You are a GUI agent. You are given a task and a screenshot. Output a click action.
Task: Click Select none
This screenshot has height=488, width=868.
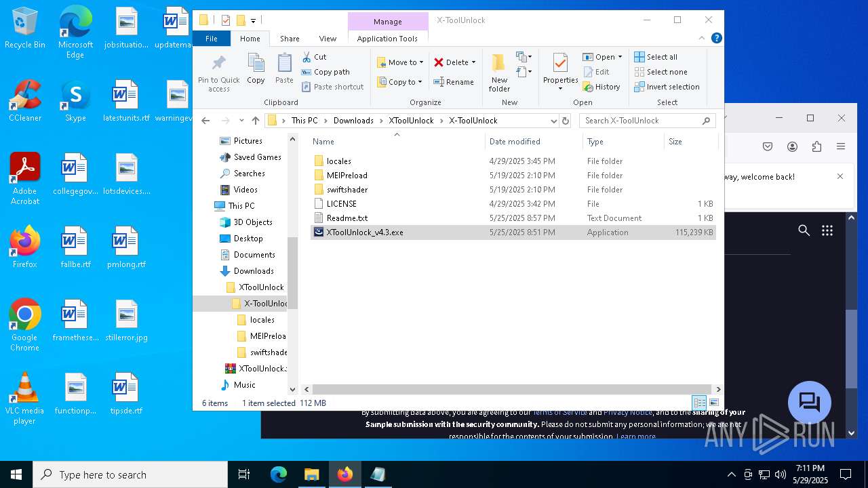(660, 72)
